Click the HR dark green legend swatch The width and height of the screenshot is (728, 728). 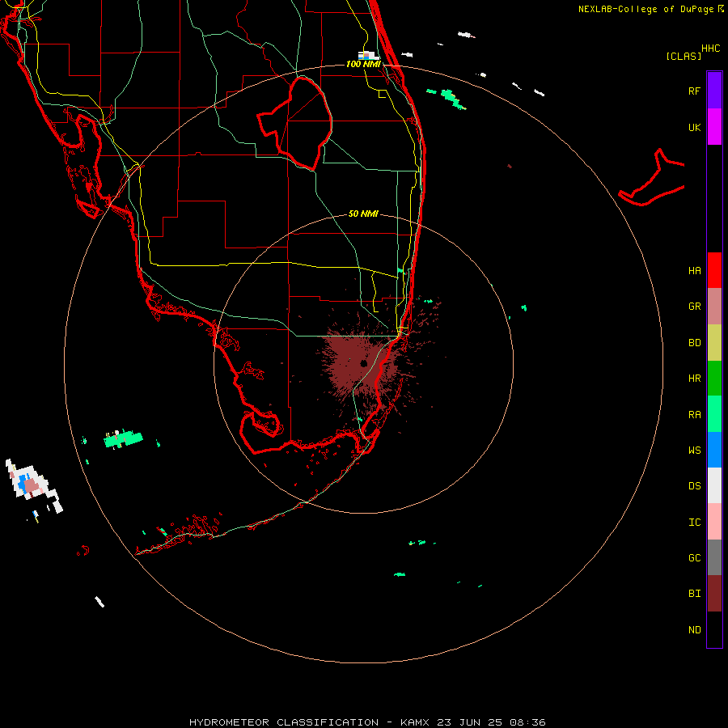[x=714, y=379]
